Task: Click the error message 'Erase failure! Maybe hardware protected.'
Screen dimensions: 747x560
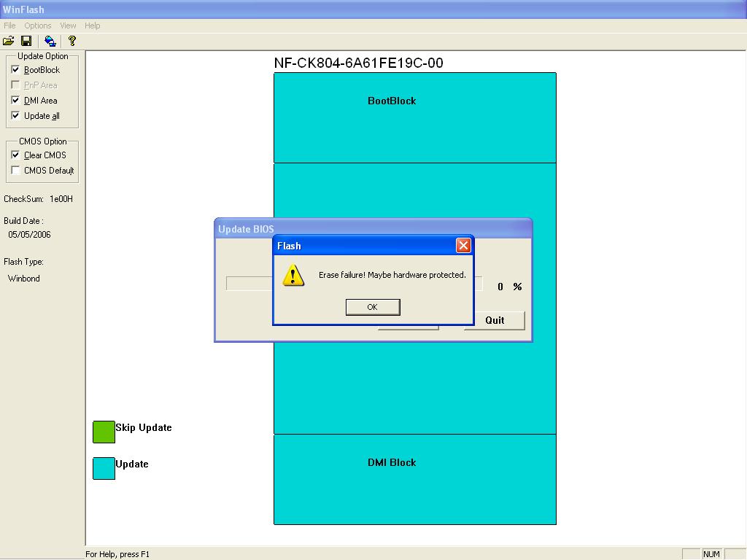Action: 392,275
